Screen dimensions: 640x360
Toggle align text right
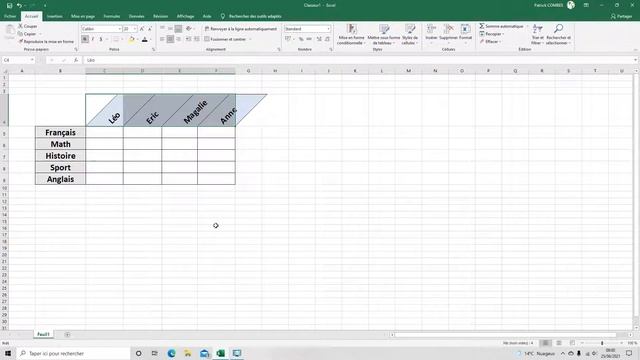(x=178, y=39)
